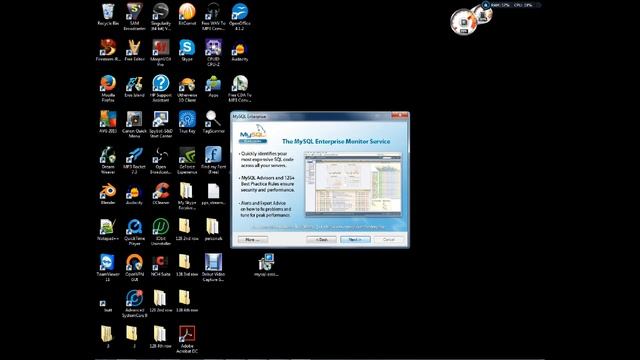Screen dimensions: 640x360
Task: Launch Skype from the desktop
Action: coord(187,51)
